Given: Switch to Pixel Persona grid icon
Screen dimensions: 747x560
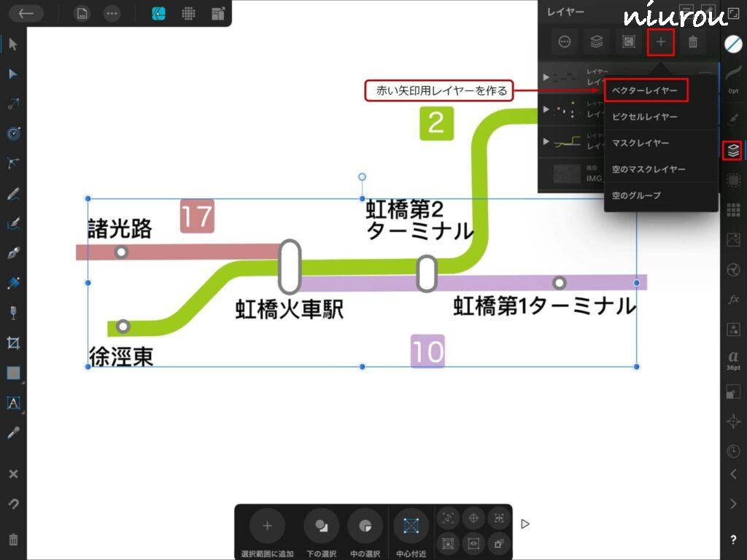Looking at the screenshot, I should tap(189, 13).
